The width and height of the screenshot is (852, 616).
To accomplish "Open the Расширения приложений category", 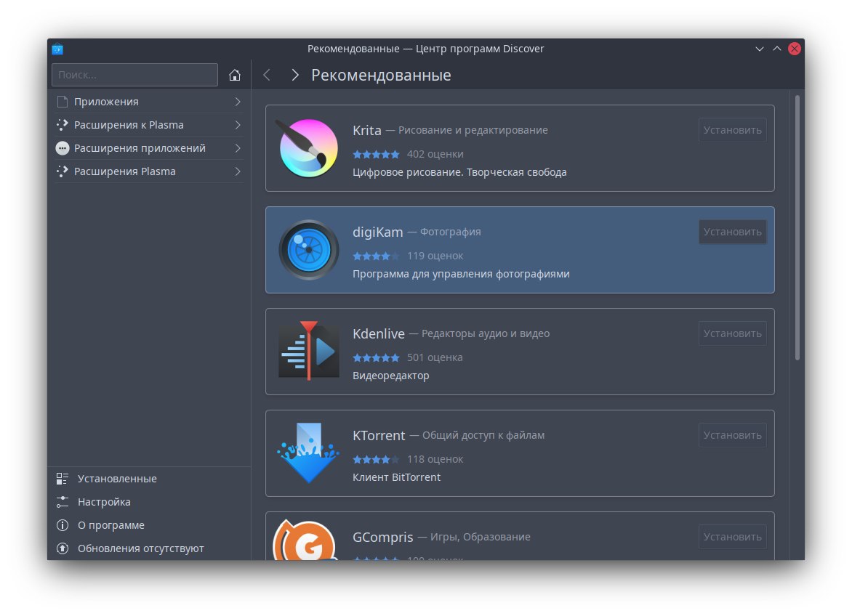I will 149,148.
